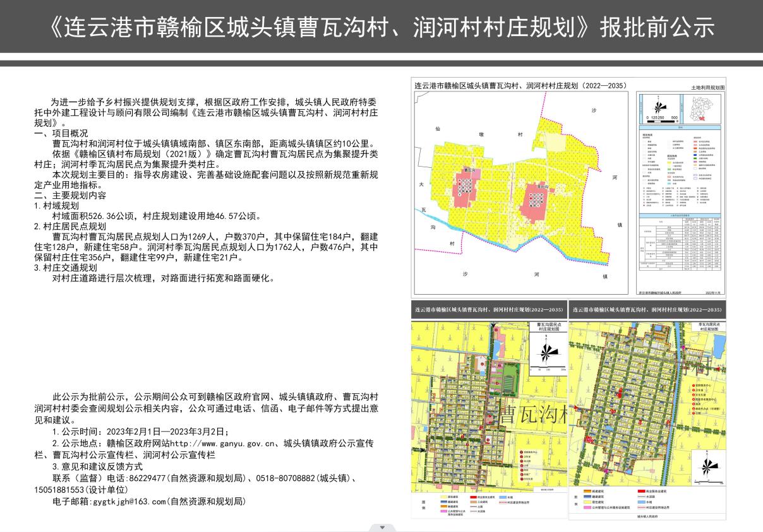Click the down chevron at page bottom
Viewport: 763px width, 532px height.
coord(381,528)
